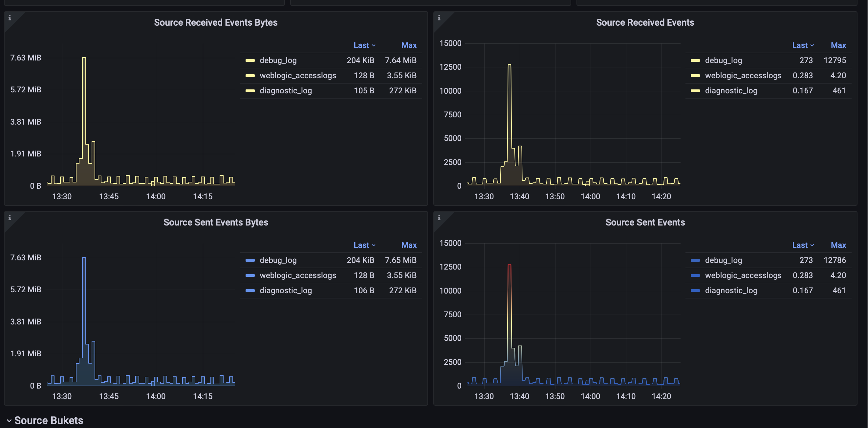Open Source Sent Events panel title menu

(644, 222)
